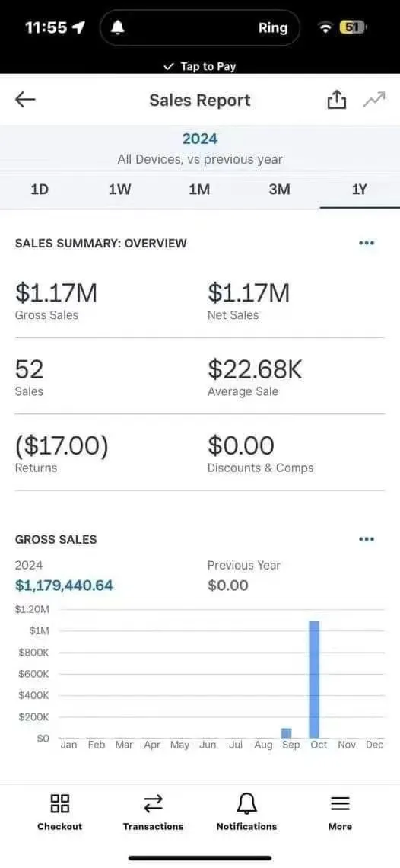Open Sales Summary overview options dots

[367, 243]
